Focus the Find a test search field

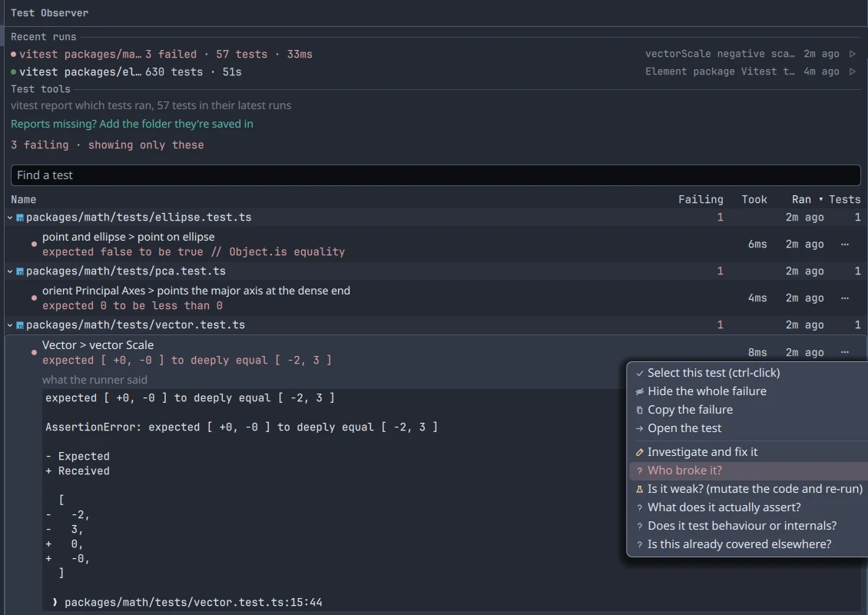click(436, 175)
